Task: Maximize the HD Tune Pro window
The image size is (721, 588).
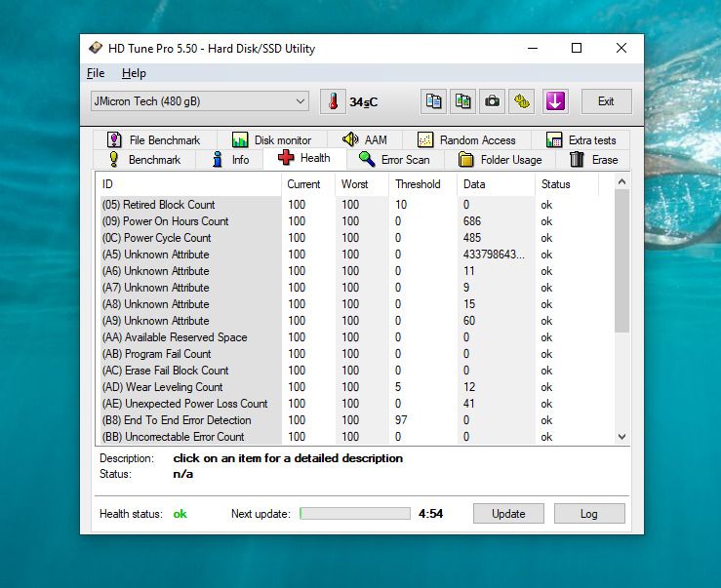Action: 577,48
